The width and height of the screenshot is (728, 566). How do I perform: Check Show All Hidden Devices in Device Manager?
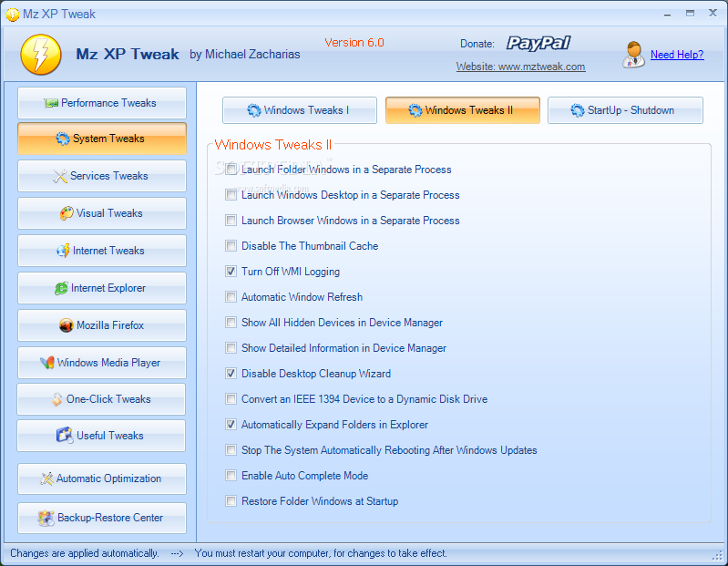click(231, 323)
